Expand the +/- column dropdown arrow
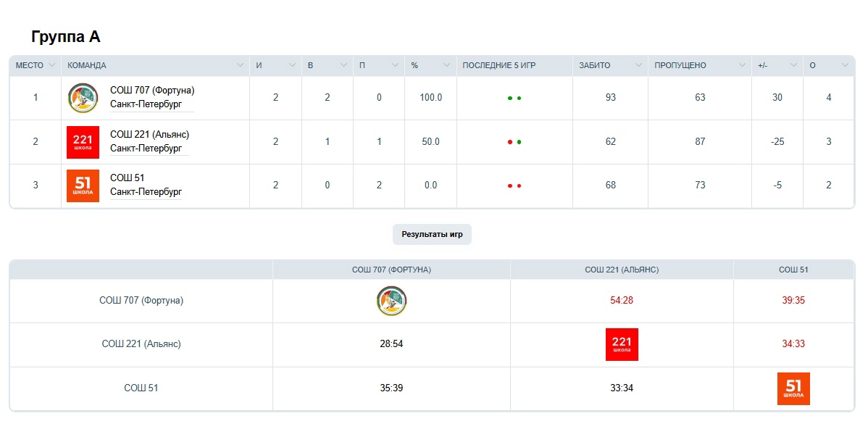This screenshot has height=421, width=868. click(793, 65)
